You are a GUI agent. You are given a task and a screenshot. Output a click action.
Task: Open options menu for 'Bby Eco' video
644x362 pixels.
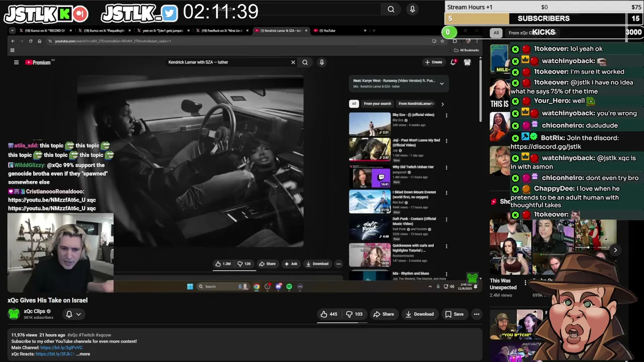tap(446, 116)
